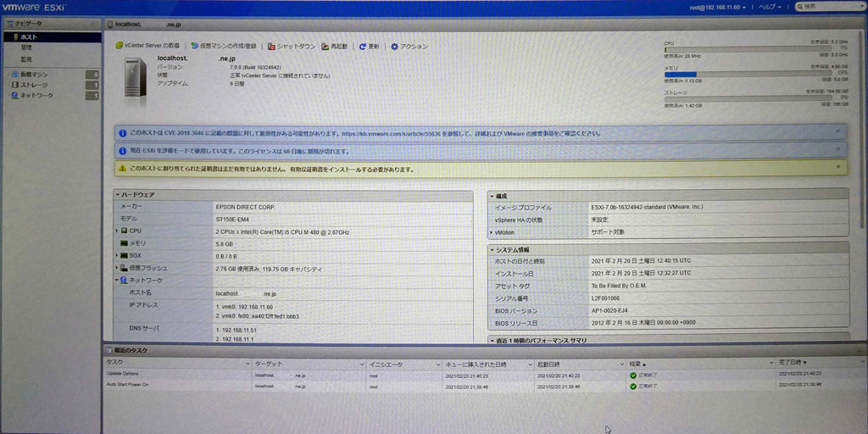Collapse the 構成 section

[x=492, y=196]
